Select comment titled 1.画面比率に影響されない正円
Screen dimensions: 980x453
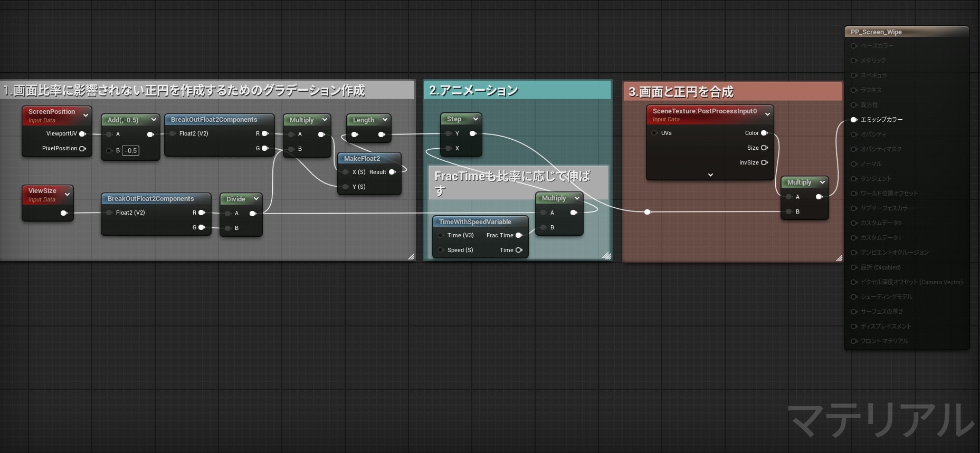tap(207, 90)
